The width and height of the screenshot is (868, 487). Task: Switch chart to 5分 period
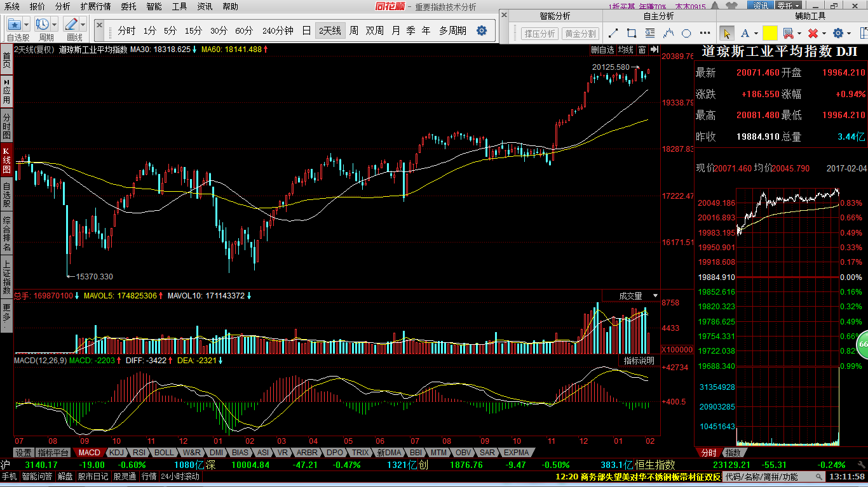pos(170,30)
